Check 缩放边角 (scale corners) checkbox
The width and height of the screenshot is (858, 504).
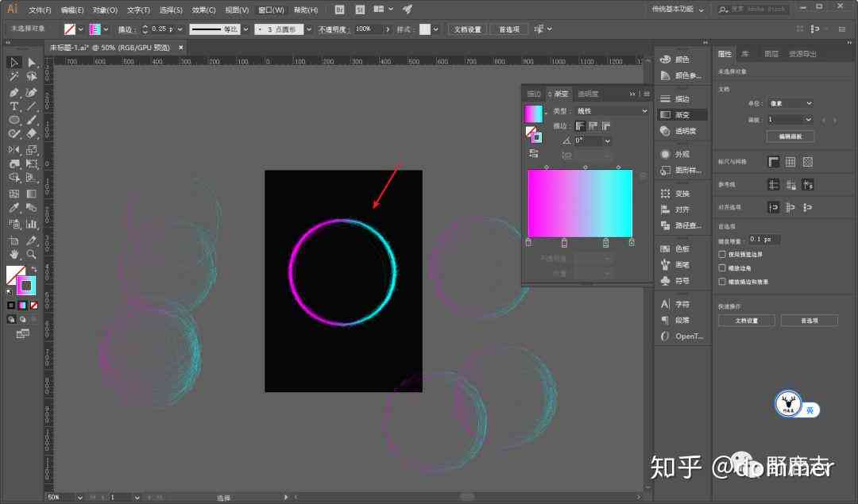722,267
